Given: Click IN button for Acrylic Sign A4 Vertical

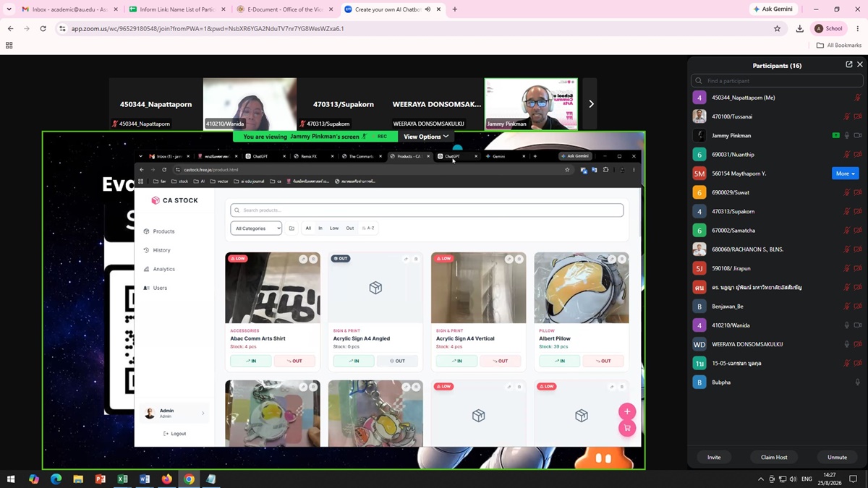Looking at the screenshot, I should click(457, 361).
